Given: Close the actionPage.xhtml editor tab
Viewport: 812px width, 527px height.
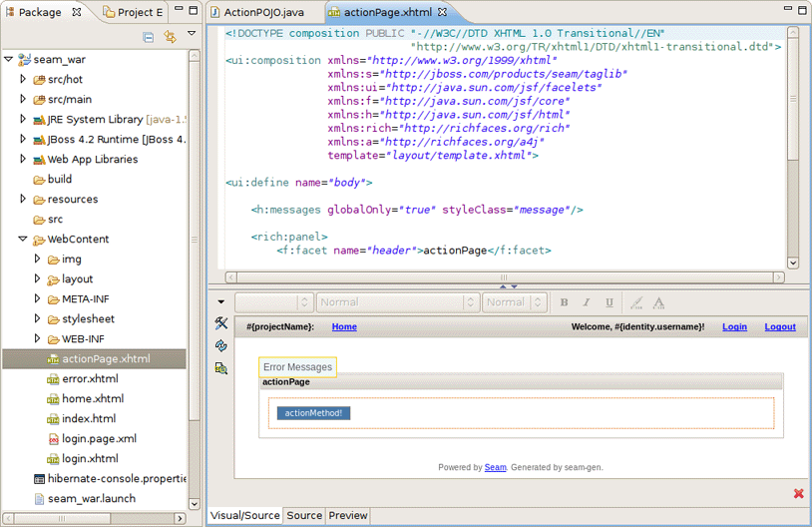Looking at the screenshot, I should pos(444,13).
